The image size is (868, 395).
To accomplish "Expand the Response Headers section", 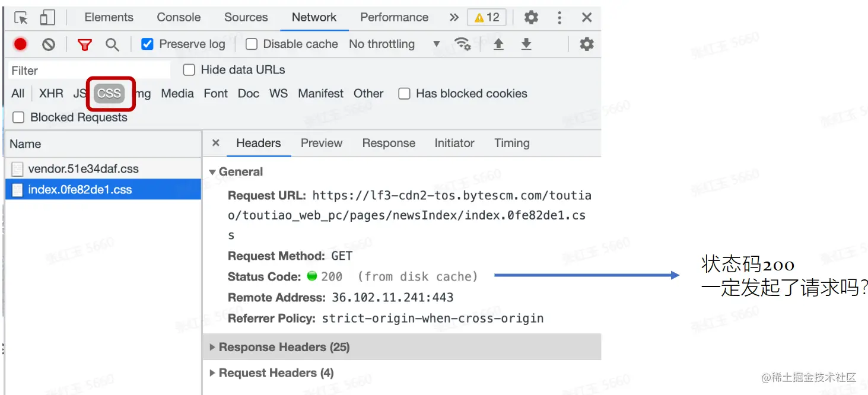I will click(284, 347).
